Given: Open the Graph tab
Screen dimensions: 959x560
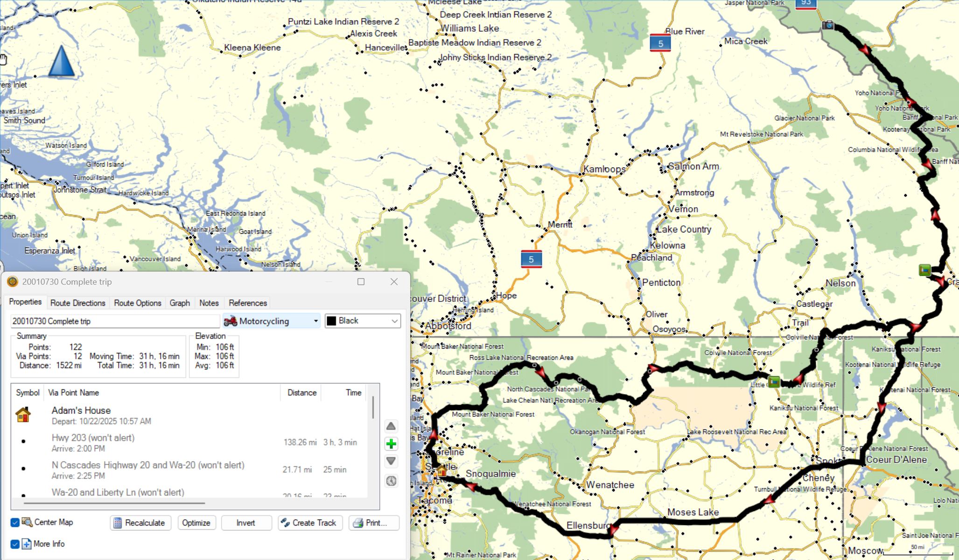Looking at the screenshot, I should (180, 303).
